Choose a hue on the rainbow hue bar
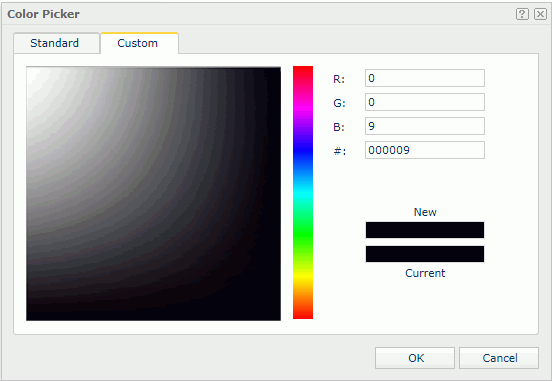552x381 pixels. click(303, 193)
